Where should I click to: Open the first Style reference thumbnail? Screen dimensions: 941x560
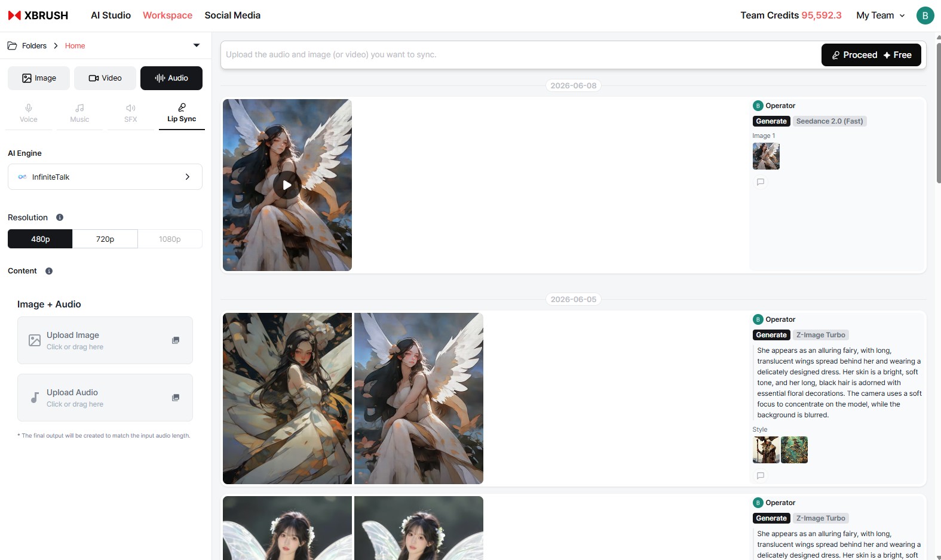[766, 450]
